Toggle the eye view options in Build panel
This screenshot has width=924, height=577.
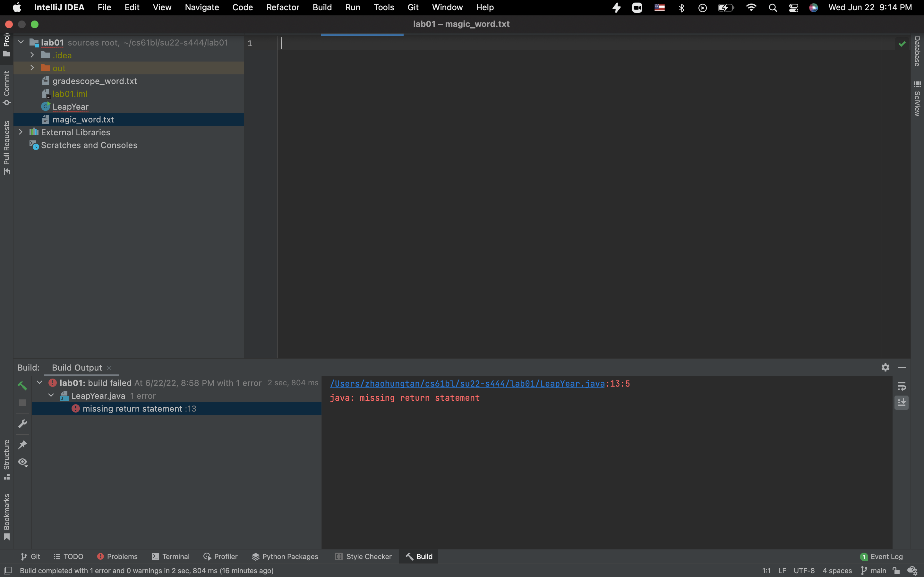22,462
